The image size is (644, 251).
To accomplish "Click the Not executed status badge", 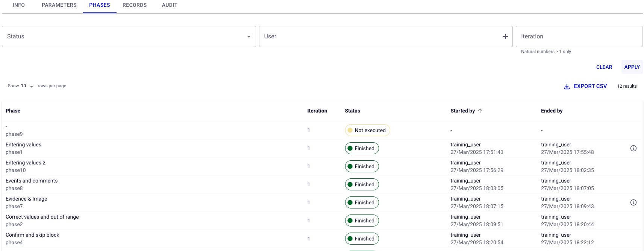I will click(367, 130).
